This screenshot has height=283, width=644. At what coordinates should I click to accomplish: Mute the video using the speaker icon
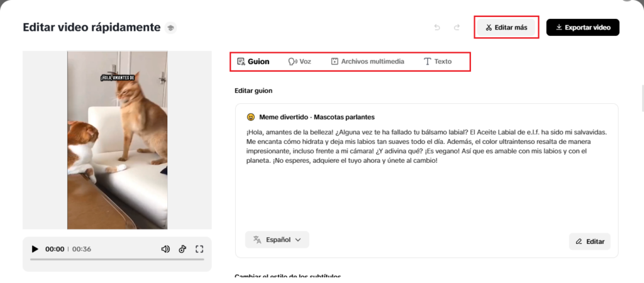165,249
